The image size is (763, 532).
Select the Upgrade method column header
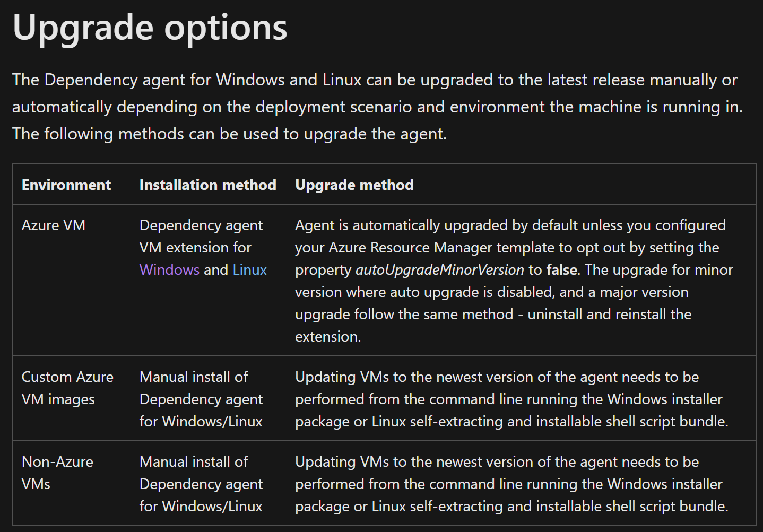(354, 185)
